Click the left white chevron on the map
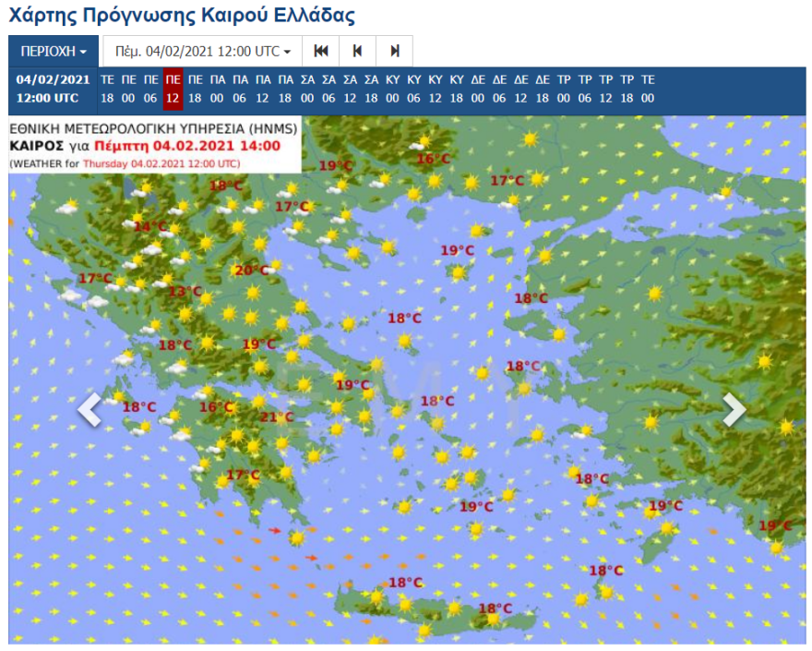The width and height of the screenshot is (812, 651). pyautogui.click(x=88, y=409)
